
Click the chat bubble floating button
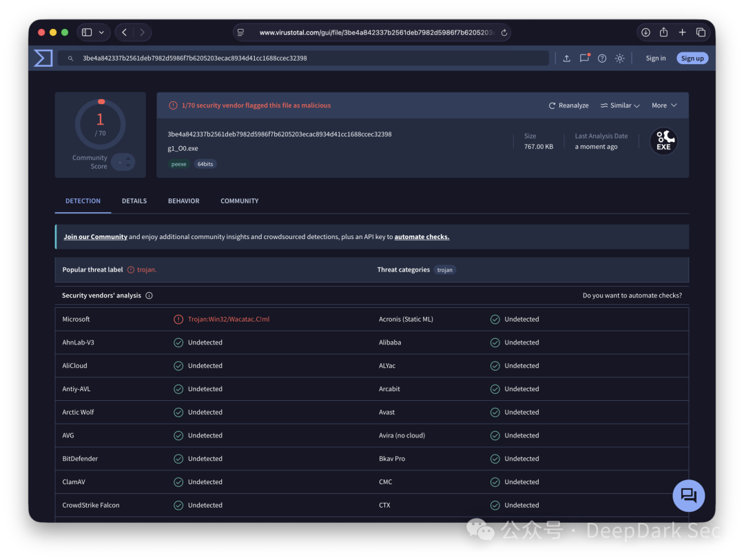coord(688,495)
